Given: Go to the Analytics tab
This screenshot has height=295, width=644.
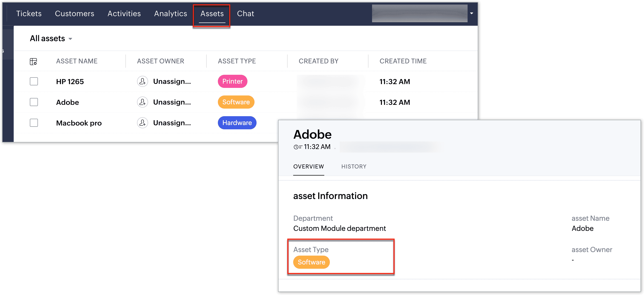Looking at the screenshot, I should tap(171, 14).
